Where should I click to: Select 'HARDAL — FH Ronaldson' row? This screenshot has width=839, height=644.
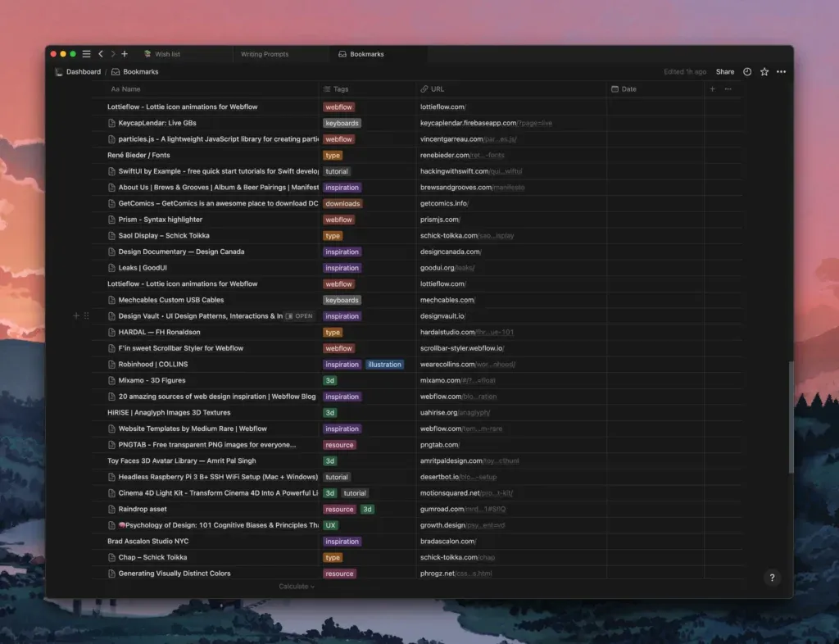pos(159,332)
